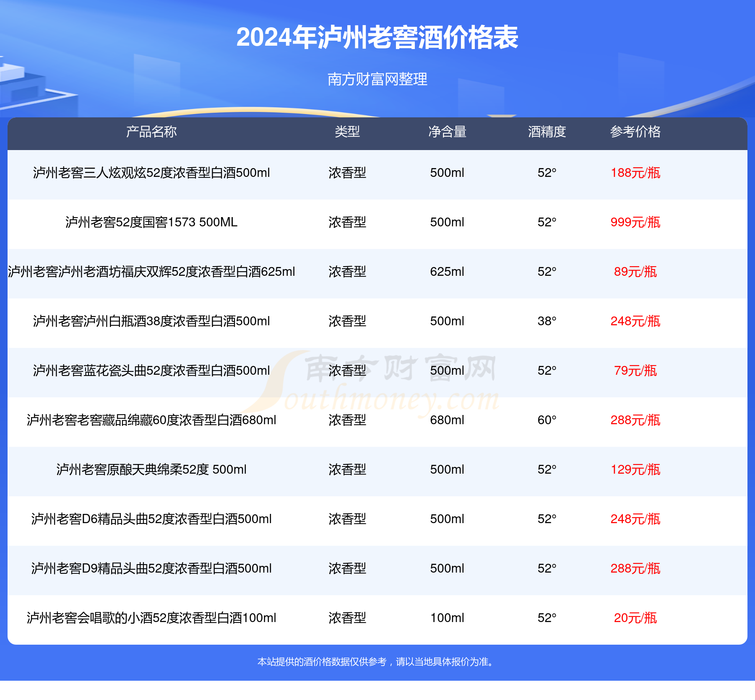Click the subtitle 南方财富网整理
The image size is (755, 700).
[x=377, y=79]
